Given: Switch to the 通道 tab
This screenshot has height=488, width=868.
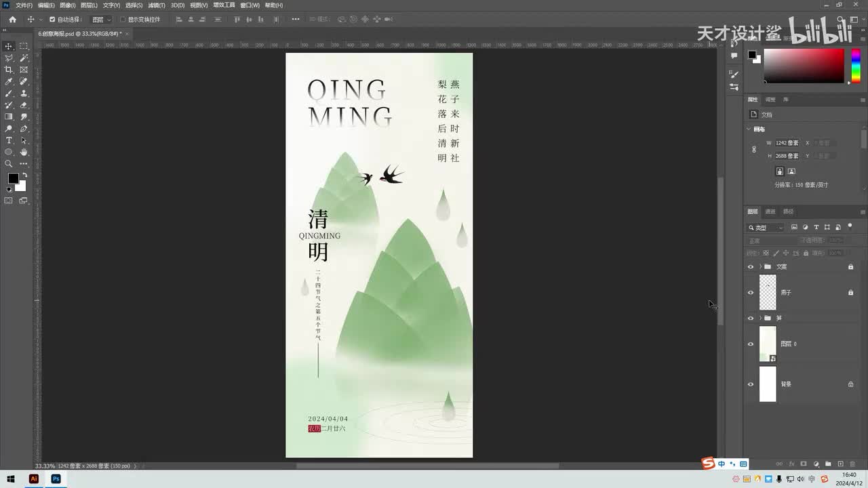Looking at the screenshot, I should 770,211.
